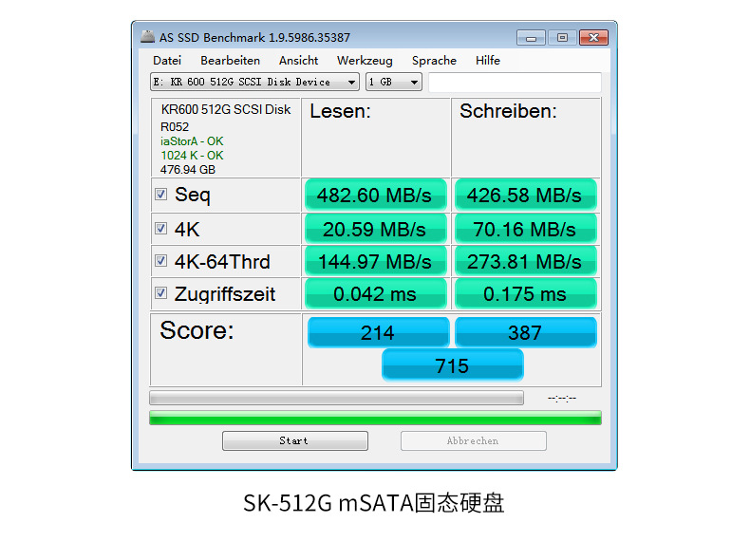Click the 4K-64Thrd write result 273.81 MB/s
The width and height of the screenshot is (750, 560).
[526, 262]
